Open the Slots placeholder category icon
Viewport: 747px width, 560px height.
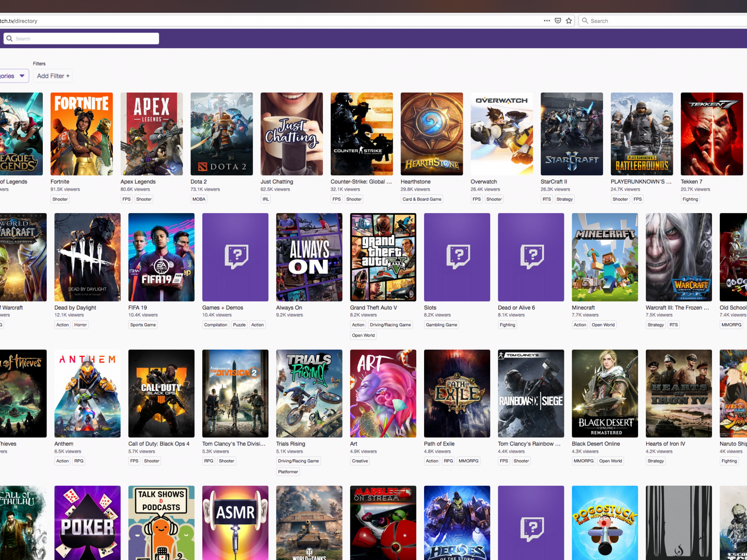pyautogui.click(x=457, y=257)
